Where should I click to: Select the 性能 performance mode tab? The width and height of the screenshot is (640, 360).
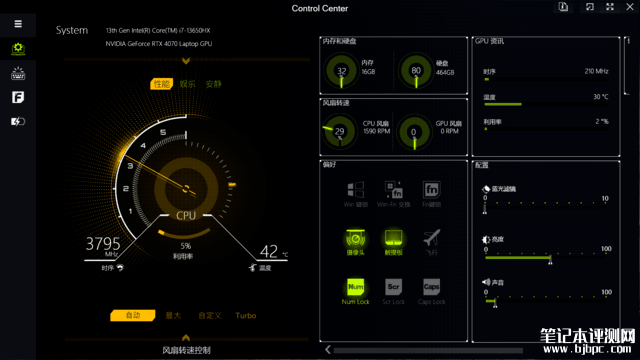click(162, 84)
